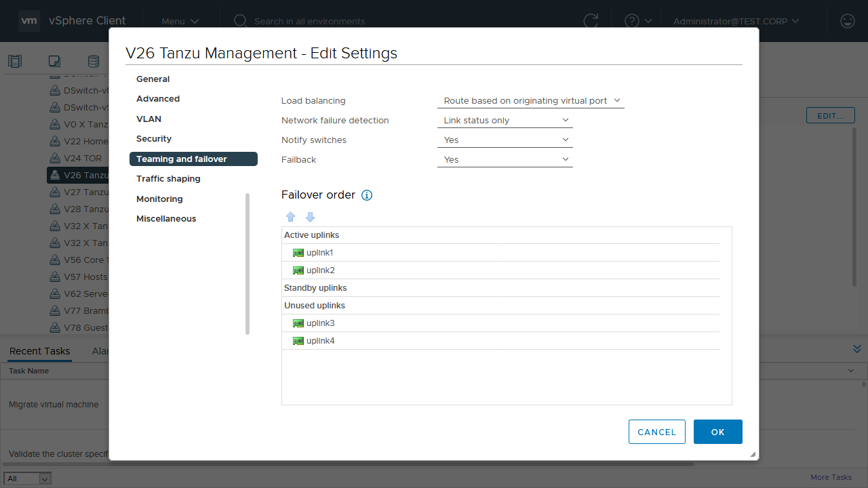Click V77 Bramb port group icon
Image resolution: width=868 pixels, height=488 pixels.
click(x=56, y=311)
